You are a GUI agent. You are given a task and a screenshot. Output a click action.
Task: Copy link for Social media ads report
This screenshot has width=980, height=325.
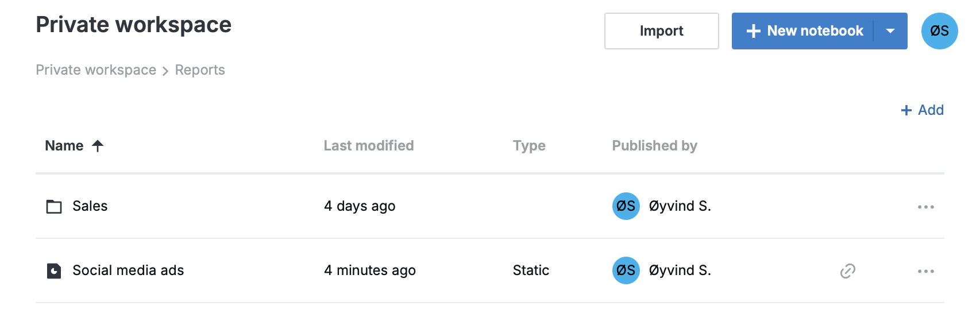click(x=847, y=270)
